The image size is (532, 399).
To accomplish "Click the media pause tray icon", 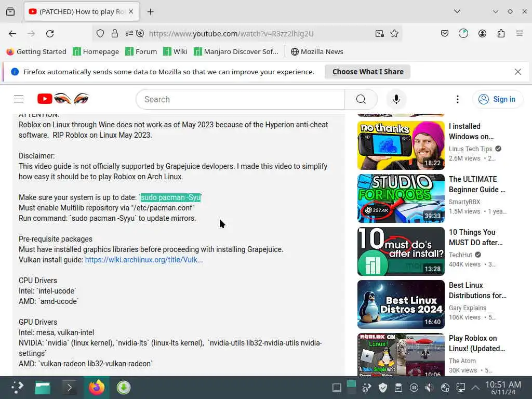I will [414, 388].
